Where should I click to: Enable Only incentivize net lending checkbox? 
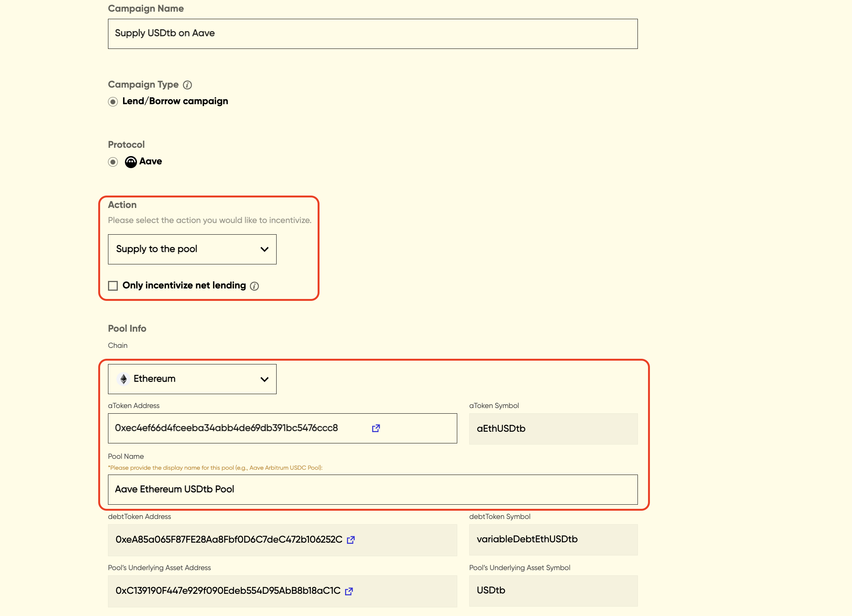tap(113, 286)
